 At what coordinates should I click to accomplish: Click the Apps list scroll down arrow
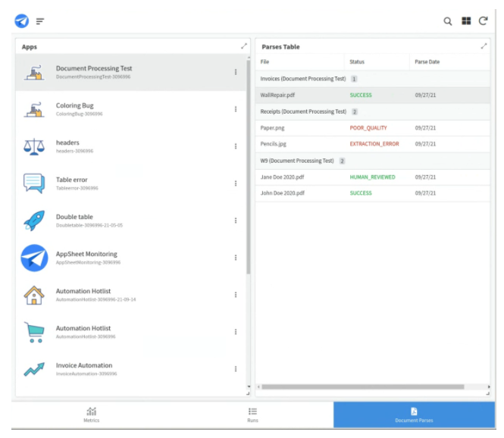pyautogui.click(x=249, y=386)
